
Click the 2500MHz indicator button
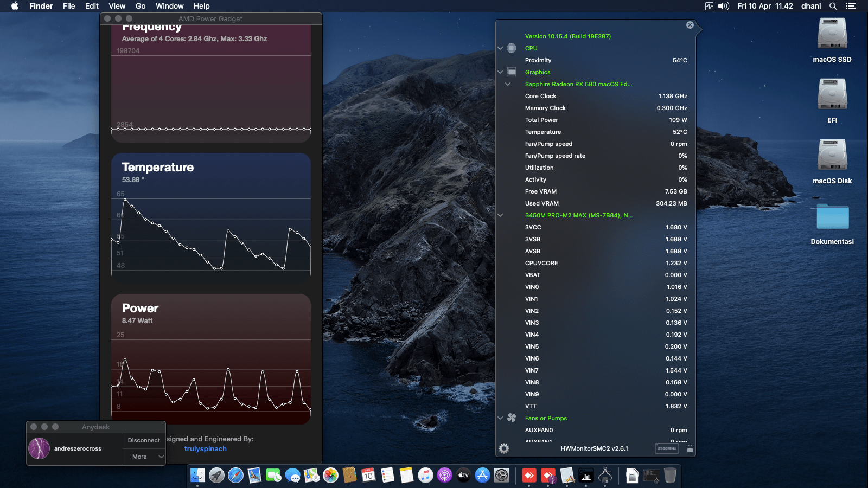pyautogui.click(x=667, y=448)
